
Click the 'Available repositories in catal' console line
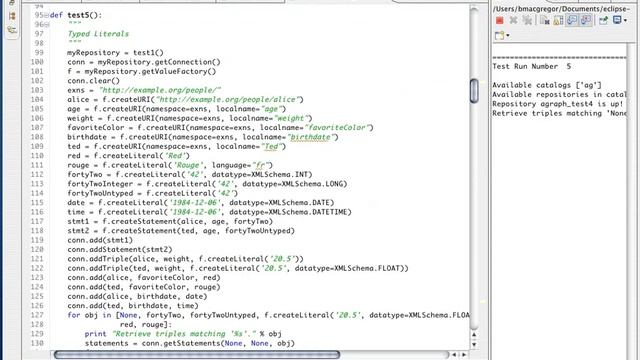pyautogui.click(x=559, y=94)
